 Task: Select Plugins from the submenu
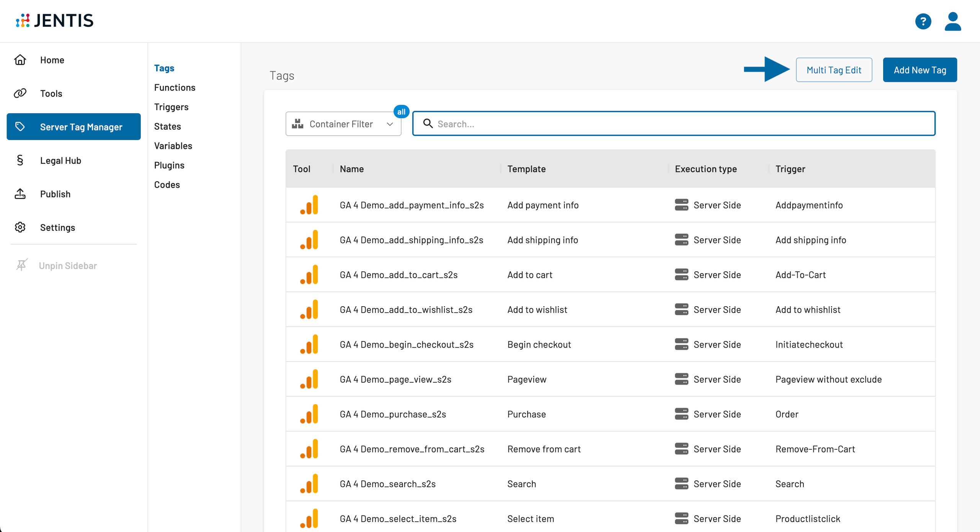tap(169, 165)
